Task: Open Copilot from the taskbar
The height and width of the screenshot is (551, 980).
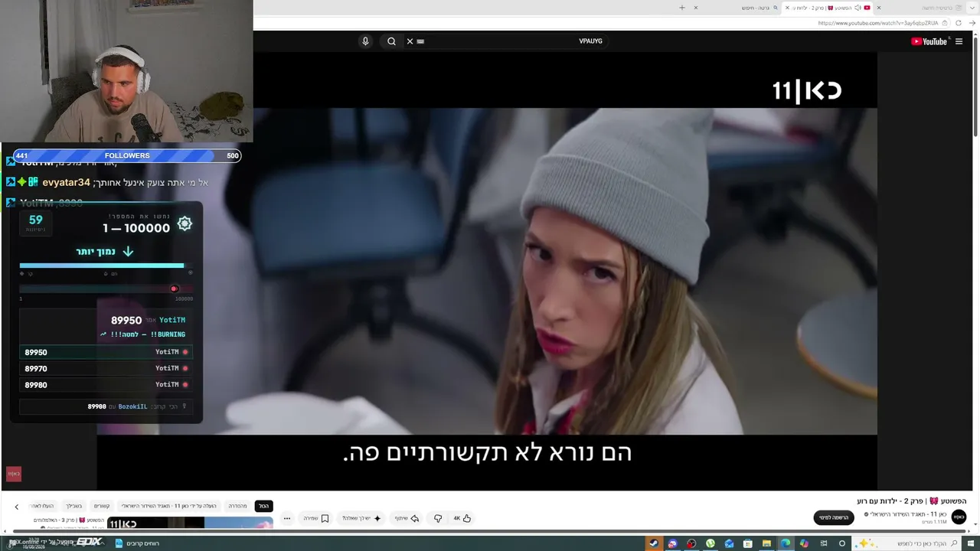Action: pyautogui.click(x=804, y=543)
